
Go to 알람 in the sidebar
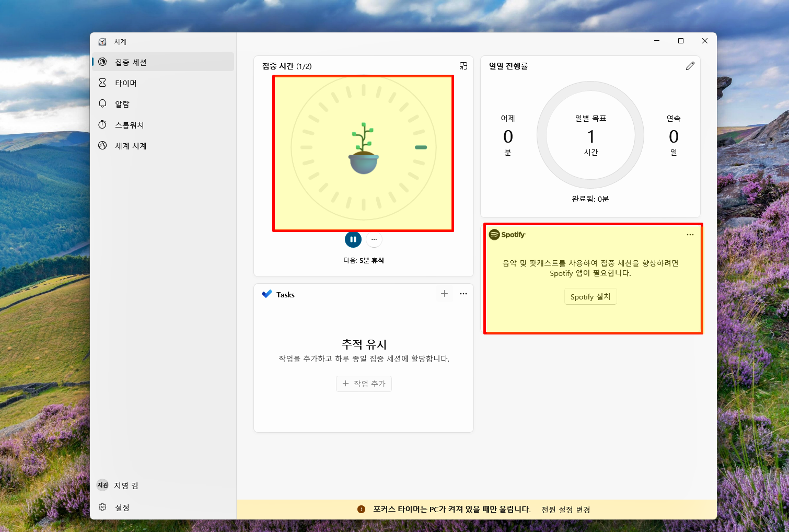coord(163,104)
